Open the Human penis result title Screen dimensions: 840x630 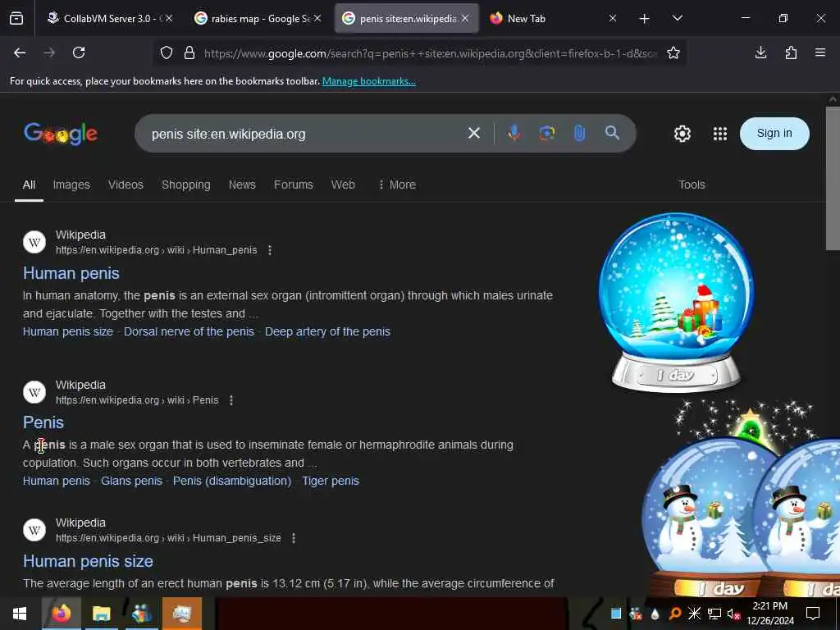(71, 273)
